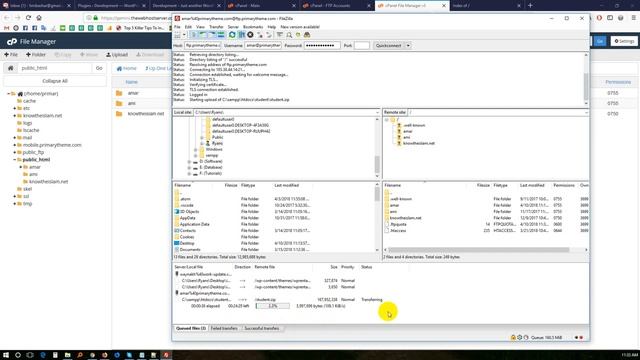Select the AppData folder in local file list
640x360 pixels.
coord(187,218)
